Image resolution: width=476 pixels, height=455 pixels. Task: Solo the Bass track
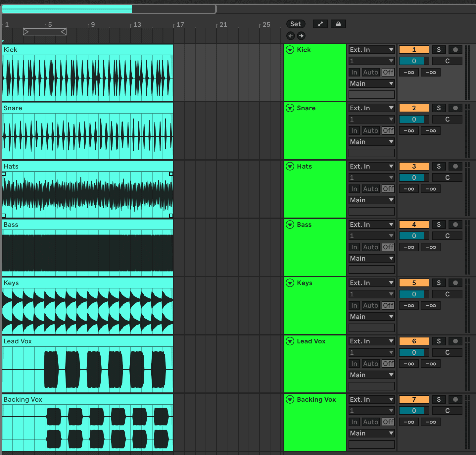[439, 225]
